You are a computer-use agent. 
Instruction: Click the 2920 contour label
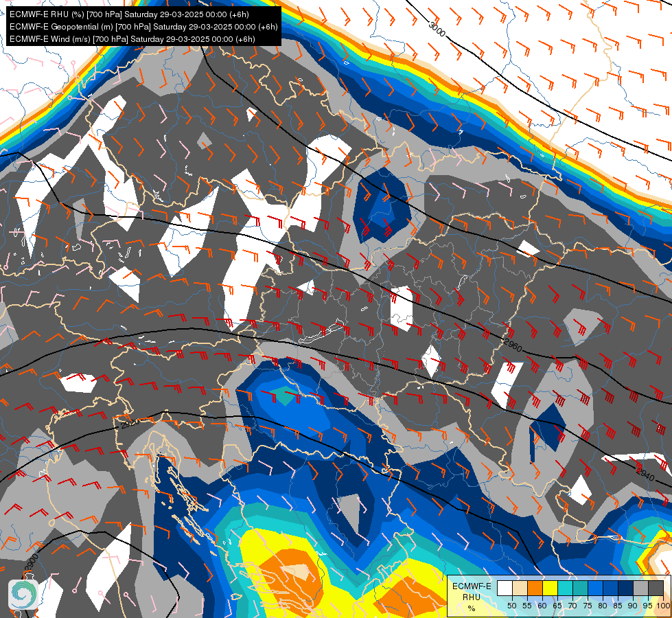[x=130, y=424]
